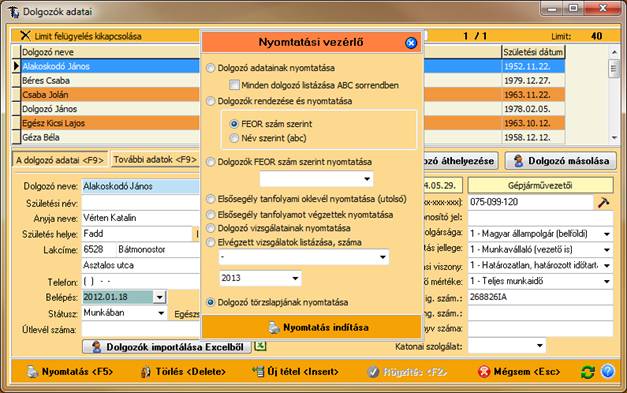Click the green refresh arrows icon
The width and height of the screenshot is (627, 393).
(587, 372)
